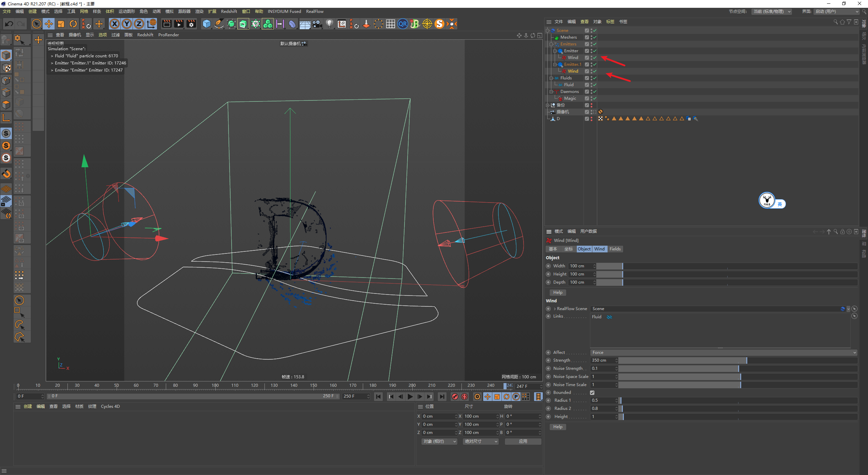Screen dimensions: 868x475
Task: Collapse the Fluids tree group
Action: tap(551, 78)
